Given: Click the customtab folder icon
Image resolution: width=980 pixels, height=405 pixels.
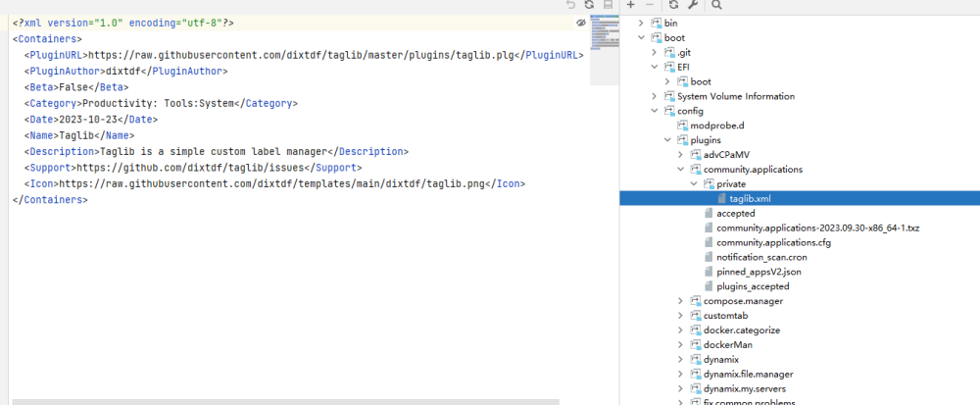Looking at the screenshot, I should [x=696, y=316].
